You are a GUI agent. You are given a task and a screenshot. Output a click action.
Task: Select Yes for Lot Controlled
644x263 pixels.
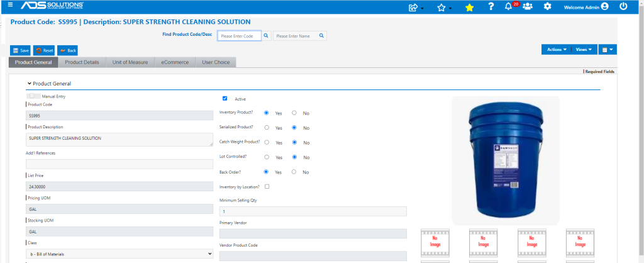[267, 157]
